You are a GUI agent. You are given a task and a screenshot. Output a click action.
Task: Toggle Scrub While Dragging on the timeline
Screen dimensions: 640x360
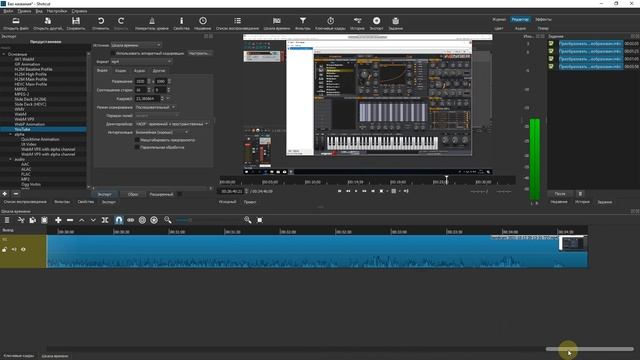tap(131, 220)
